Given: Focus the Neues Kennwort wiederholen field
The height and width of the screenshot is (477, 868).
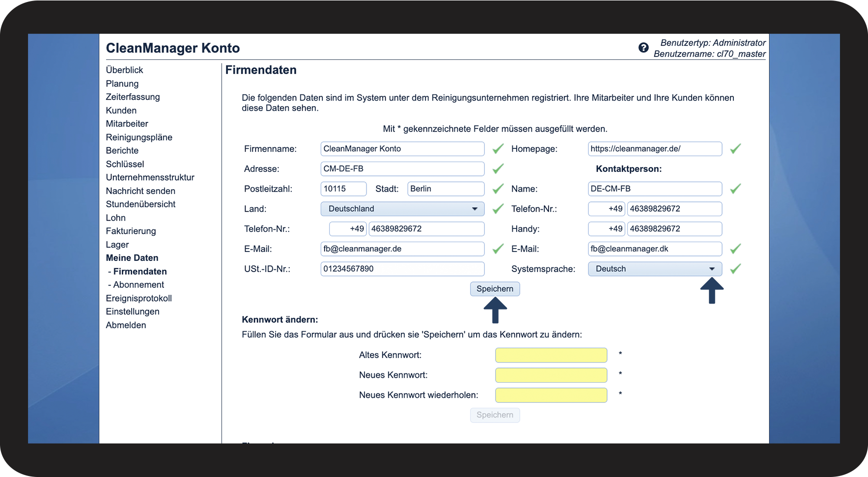Looking at the screenshot, I should (x=551, y=395).
